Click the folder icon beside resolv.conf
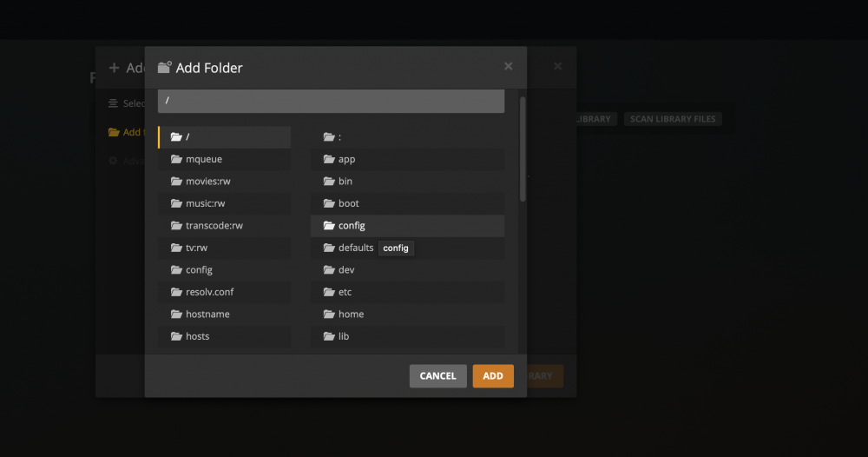 (176, 292)
